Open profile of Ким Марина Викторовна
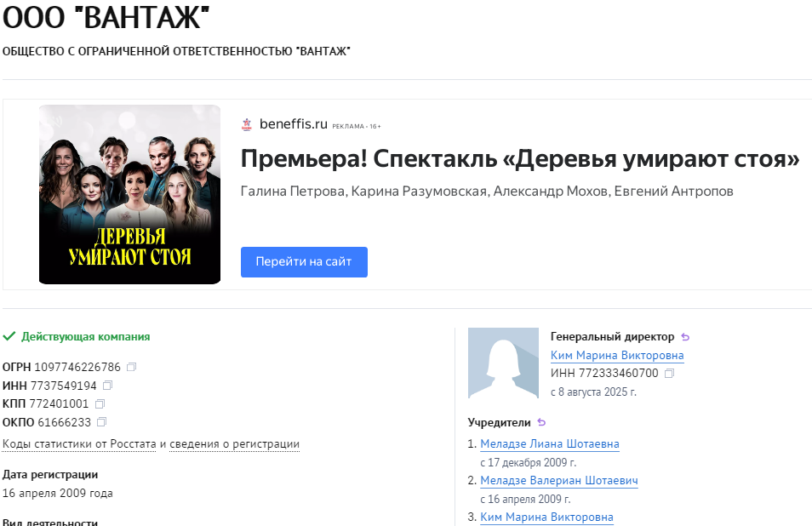 point(616,355)
